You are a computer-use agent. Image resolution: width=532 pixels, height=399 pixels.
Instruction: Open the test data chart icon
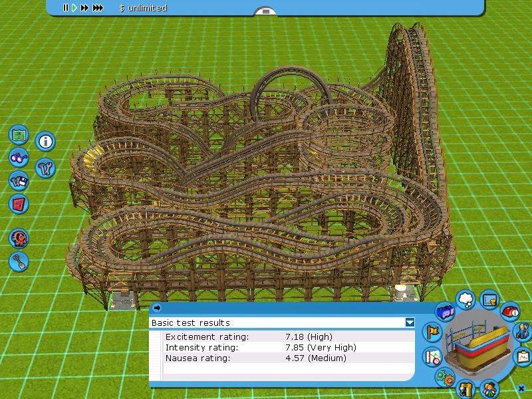tap(432, 357)
